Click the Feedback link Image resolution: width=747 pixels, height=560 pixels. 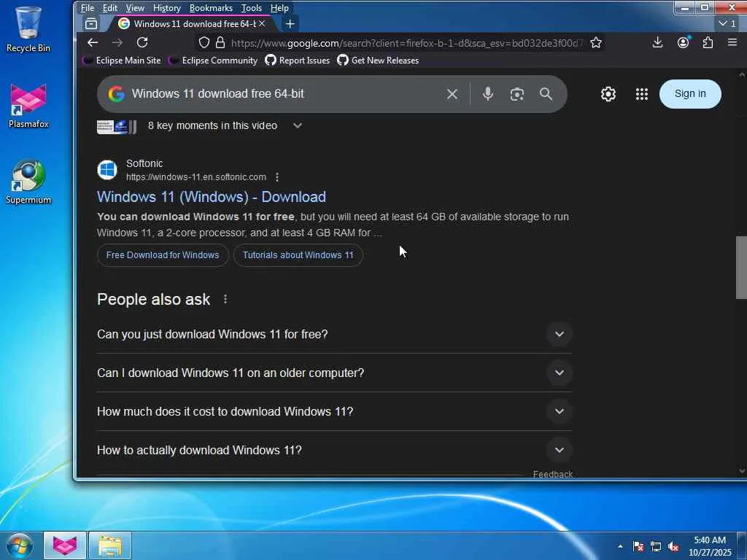click(x=553, y=474)
